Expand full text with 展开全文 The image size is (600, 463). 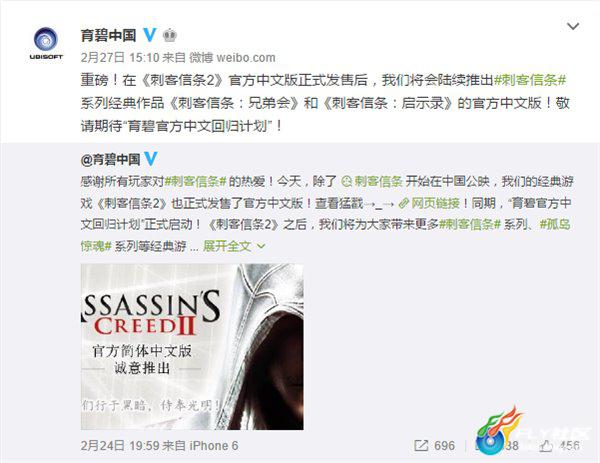[234, 246]
